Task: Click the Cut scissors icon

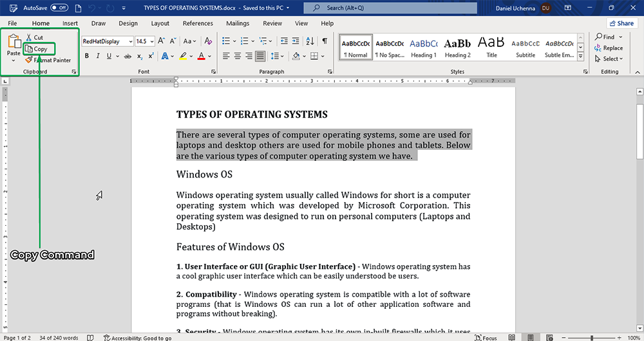Action: point(29,38)
